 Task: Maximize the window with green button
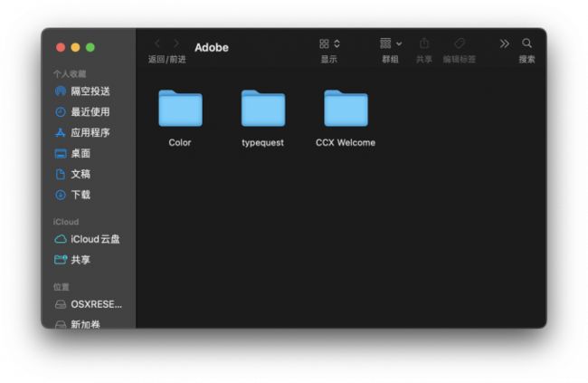(90, 47)
